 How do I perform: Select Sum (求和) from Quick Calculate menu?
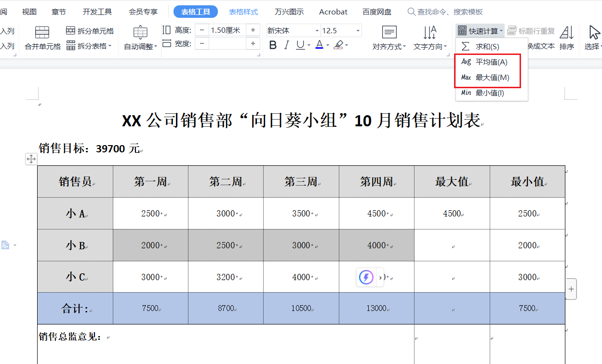486,47
